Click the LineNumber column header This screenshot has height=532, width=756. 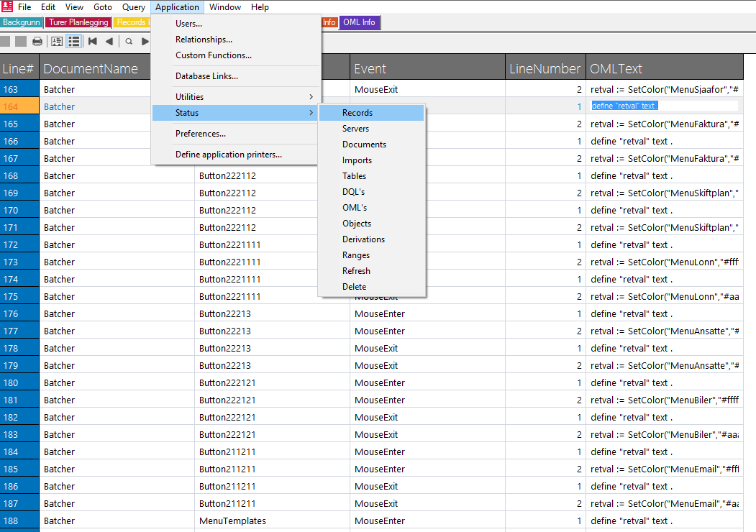[545, 68]
